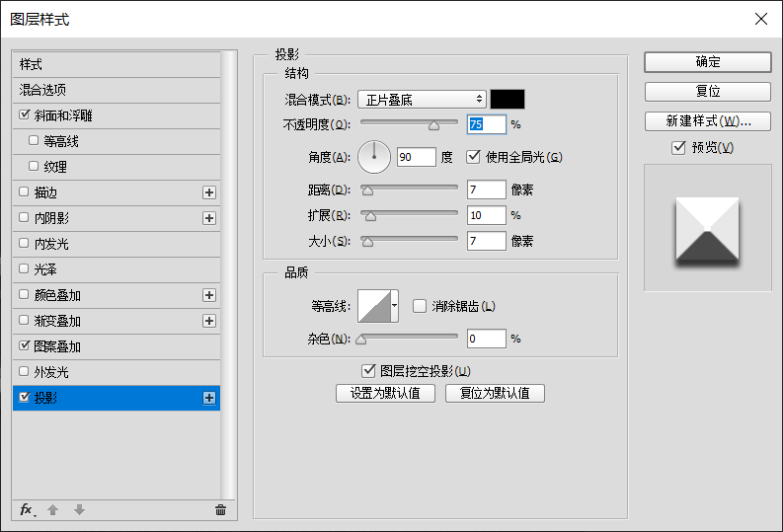Open the 混合模式 正片叠底 dropdown

tap(422, 100)
